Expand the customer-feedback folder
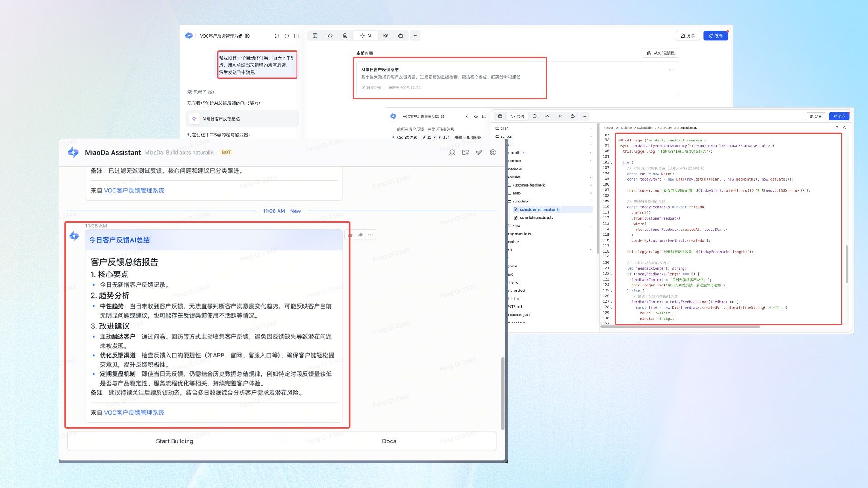This screenshot has width=868, height=488. coord(590,185)
